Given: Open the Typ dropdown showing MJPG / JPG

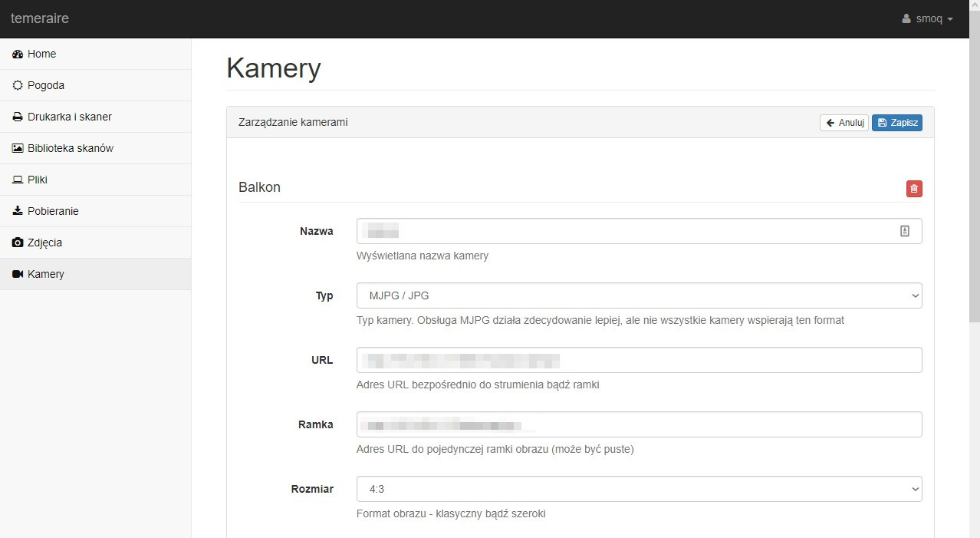Looking at the screenshot, I should click(639, 295).
